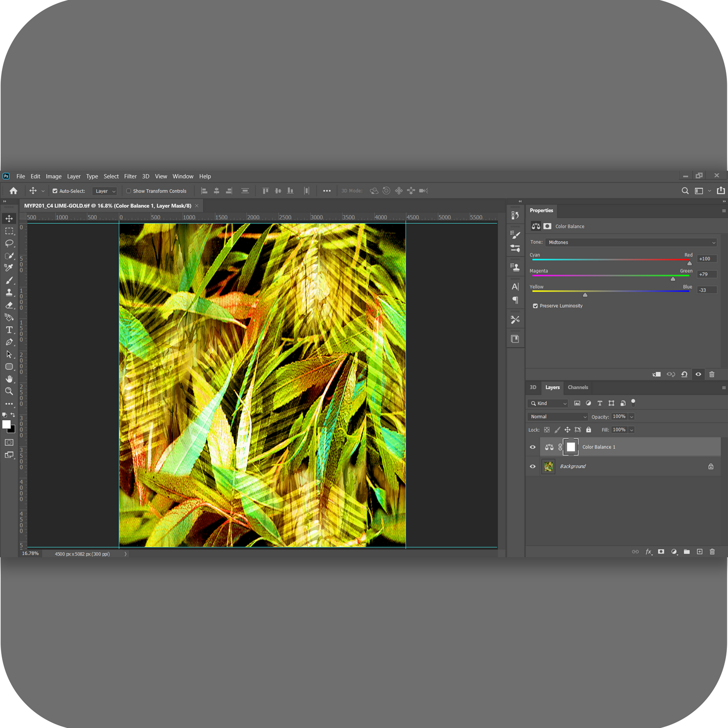The width and height of the screenshot is (728, 728).
Task: Go to Home screen icon
Action: click(x=14, y=191)
